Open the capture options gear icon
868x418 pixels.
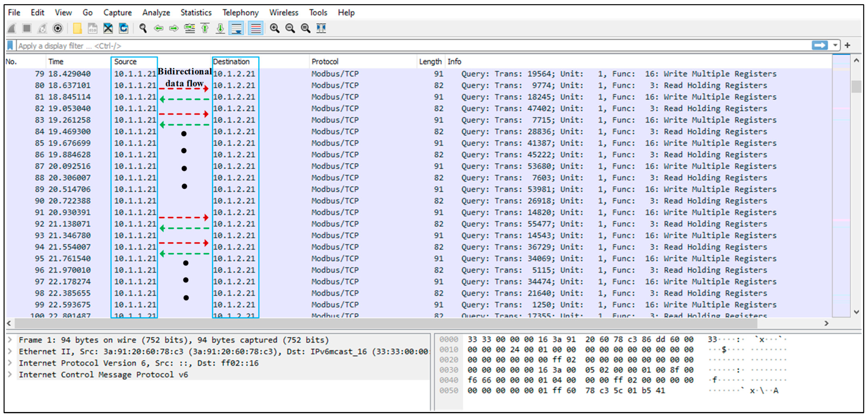[58, 28]
